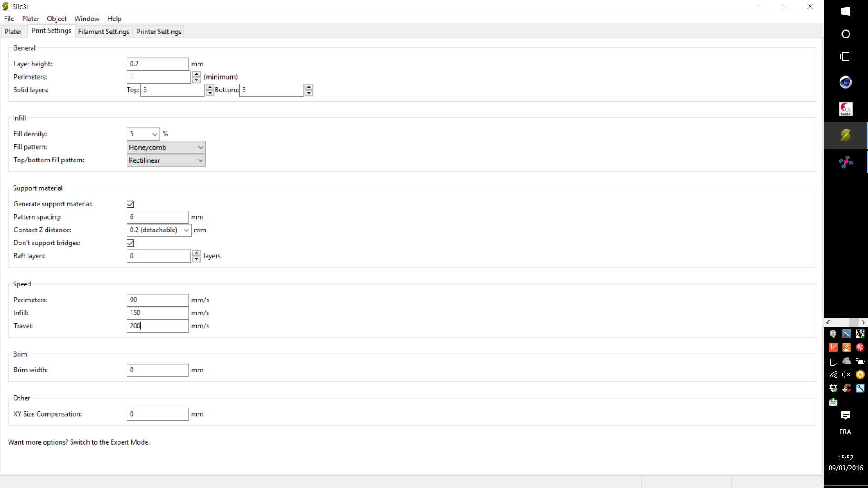Toggle Don't support bridges checkbox
Screen dimensions: 868x488
point(130,243)
